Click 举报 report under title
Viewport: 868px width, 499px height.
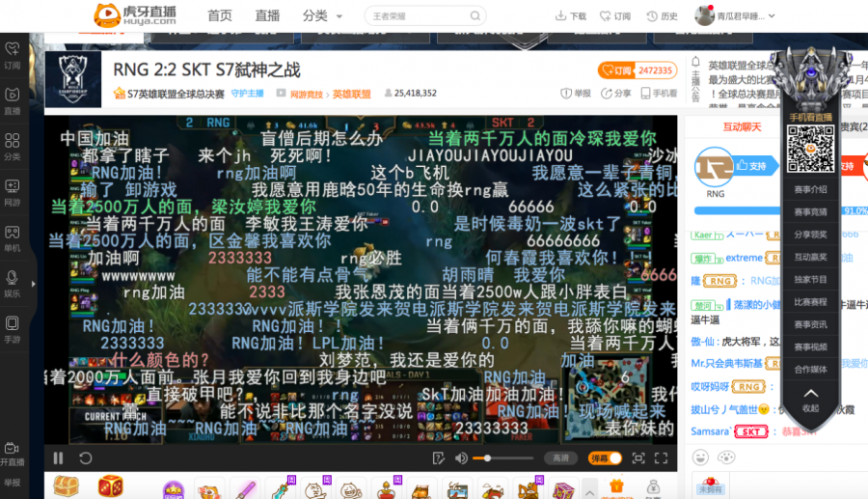click(576, 93)
